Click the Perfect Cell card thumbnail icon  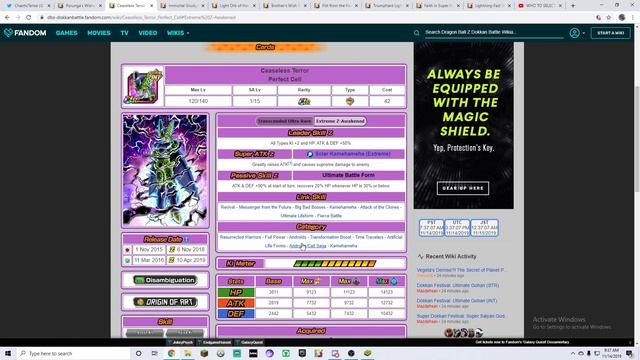tap(143, 86)
